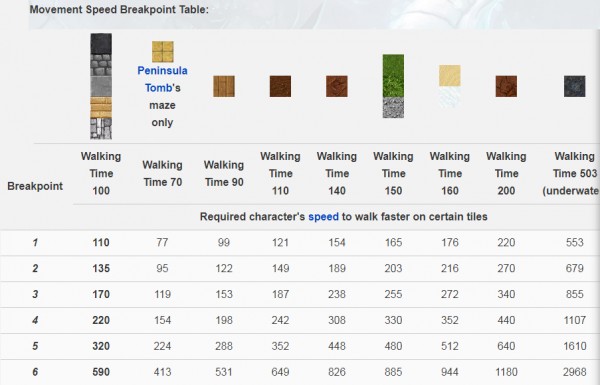Open the blue speed link
The width and height of the screenshot is (600, 385).
[x=323, y=217]
